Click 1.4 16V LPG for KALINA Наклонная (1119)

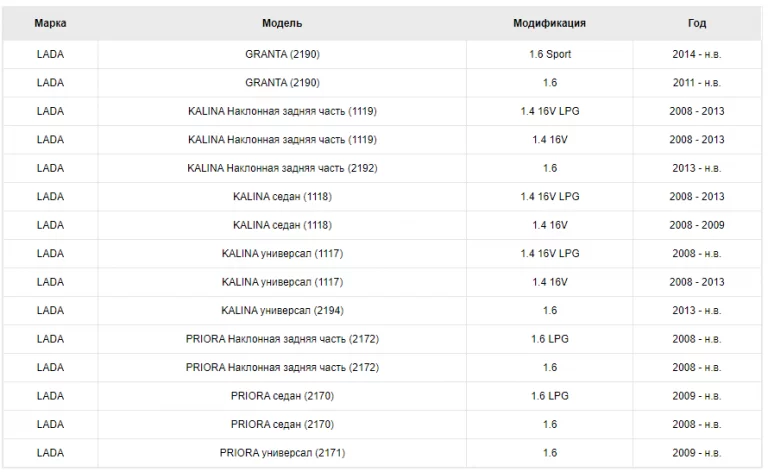550,111
